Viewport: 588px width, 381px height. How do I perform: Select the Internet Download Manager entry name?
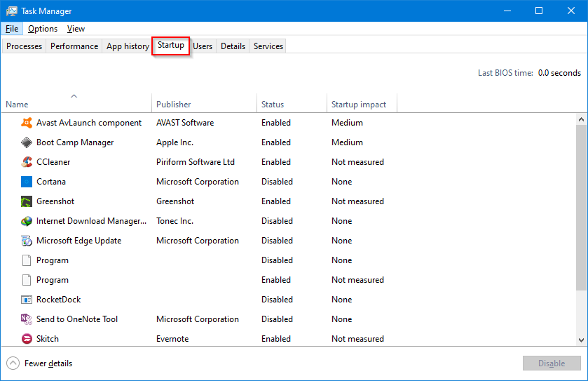coord(92,221)
